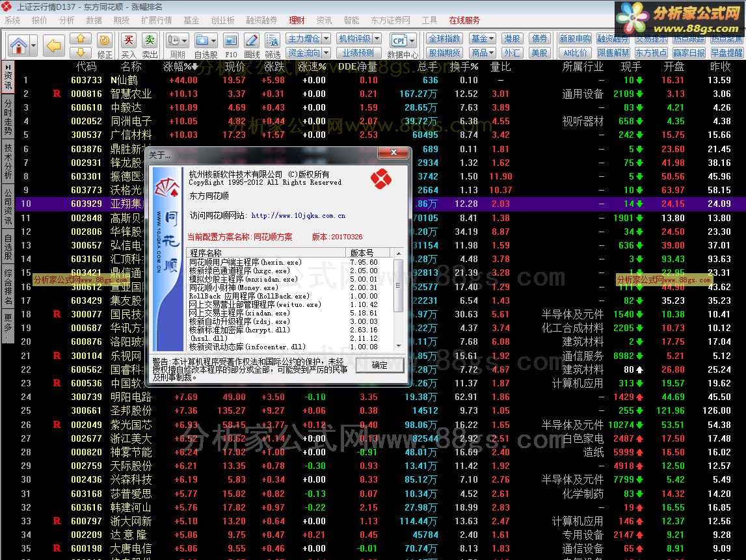Expand the 机构评级 dropdown arrow

[x=377, y=38]
